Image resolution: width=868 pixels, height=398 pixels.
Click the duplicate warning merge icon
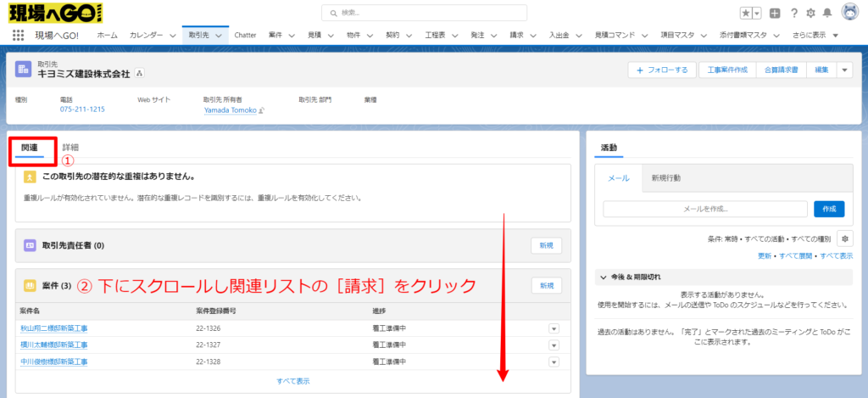point(30,177)
